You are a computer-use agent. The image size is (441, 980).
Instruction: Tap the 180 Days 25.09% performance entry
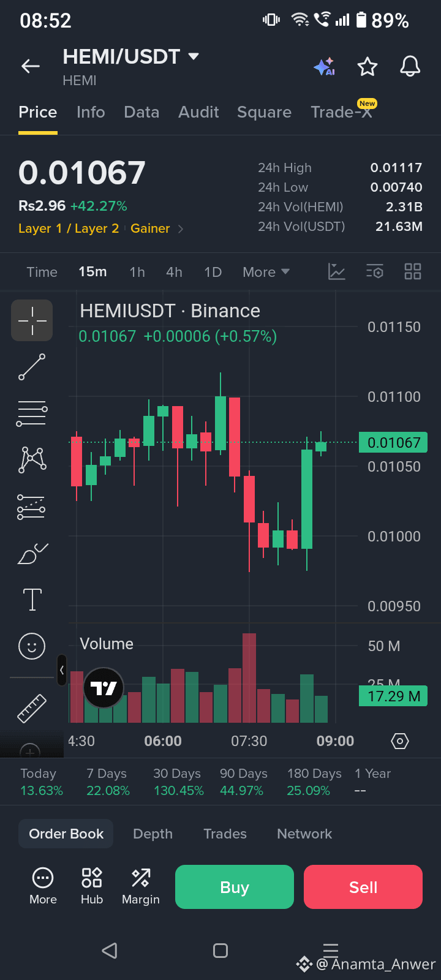coord(314,782)
